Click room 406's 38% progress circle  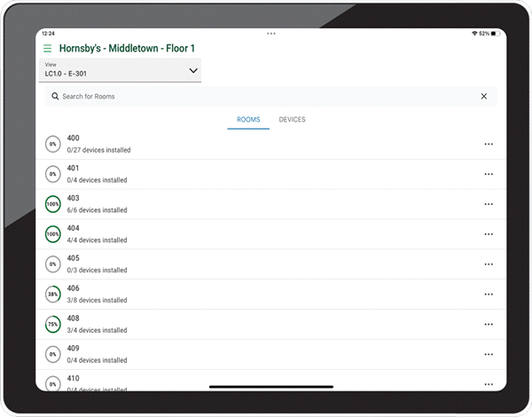(x=53, y=295)
